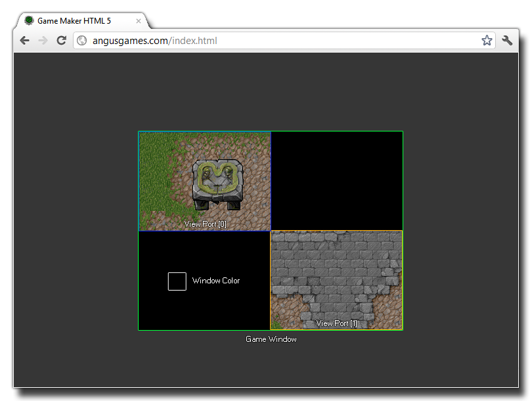Click the View Port [1] label
The height and width of the screenshot is (401, 532).
point(337,323)
